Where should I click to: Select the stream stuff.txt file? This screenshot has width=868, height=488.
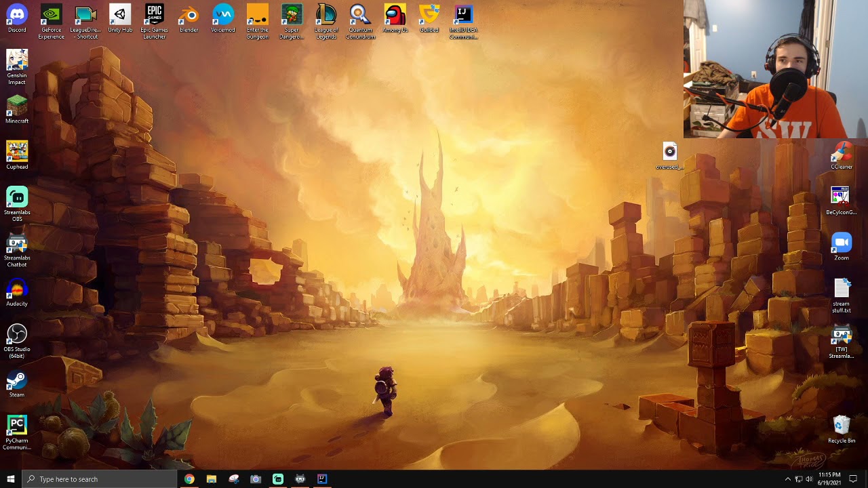842,296
